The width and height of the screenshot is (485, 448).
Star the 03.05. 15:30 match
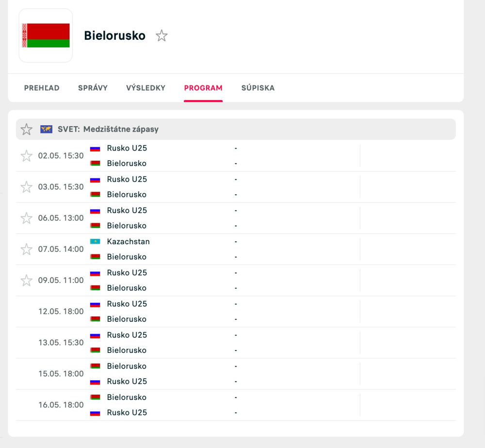pos(27,187)
